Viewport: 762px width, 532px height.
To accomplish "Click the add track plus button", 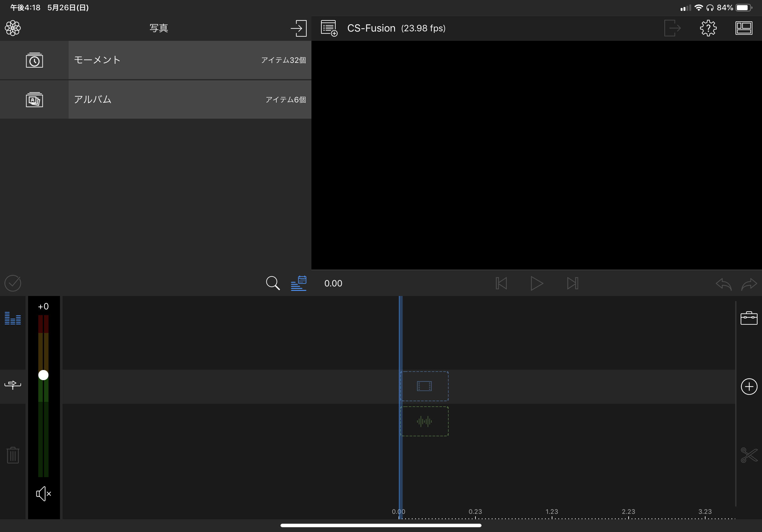I will tap(749, 386).
